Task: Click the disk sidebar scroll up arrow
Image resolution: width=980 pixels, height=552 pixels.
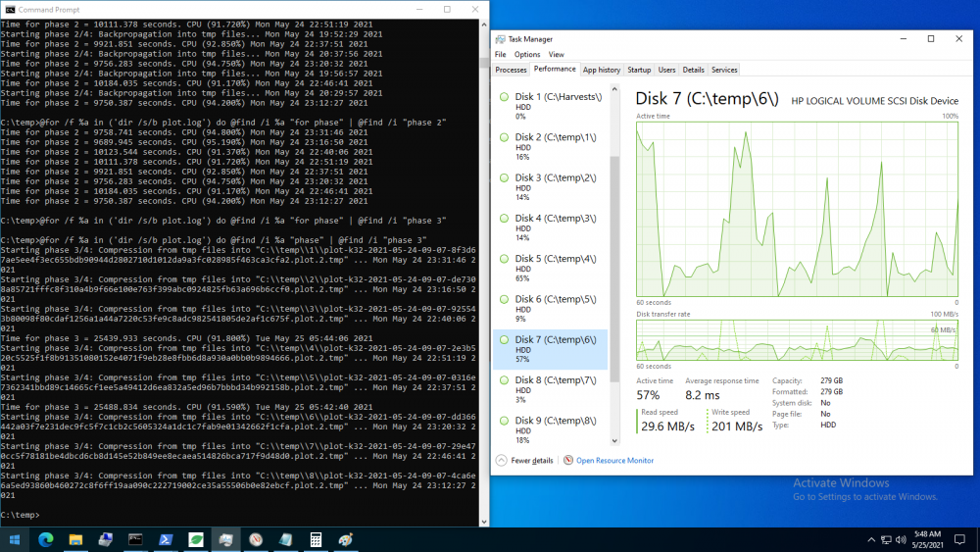Action: click(x=614, y=89)
